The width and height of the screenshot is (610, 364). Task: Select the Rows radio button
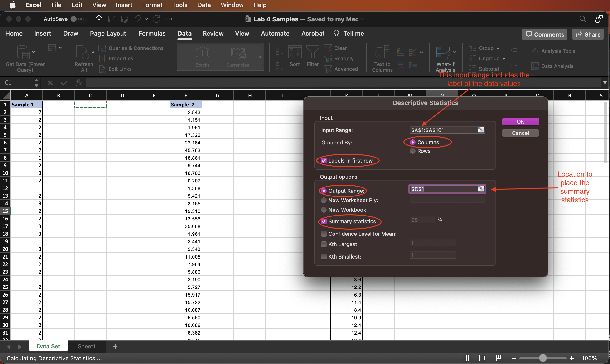click(x=413, y=151)
